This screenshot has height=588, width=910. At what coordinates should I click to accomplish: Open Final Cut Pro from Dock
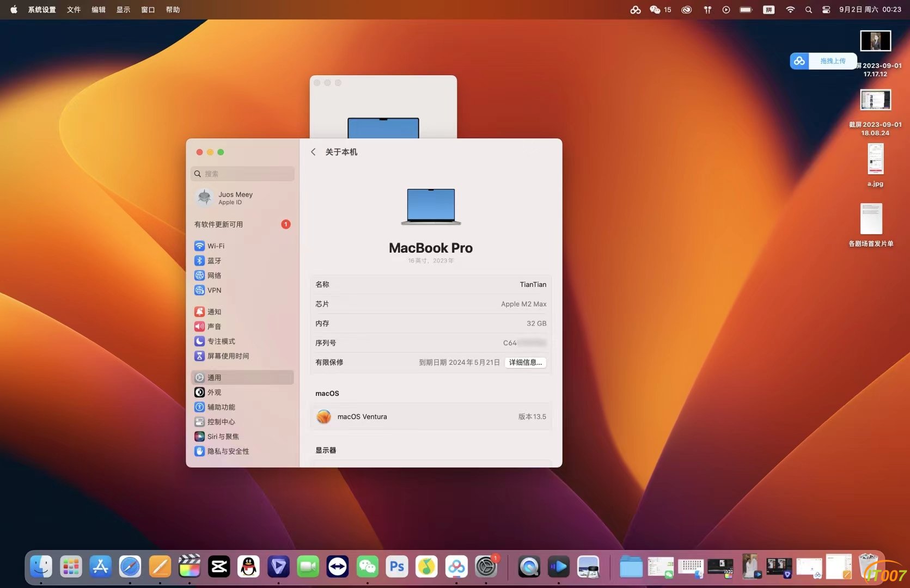[x=190, y=567]
